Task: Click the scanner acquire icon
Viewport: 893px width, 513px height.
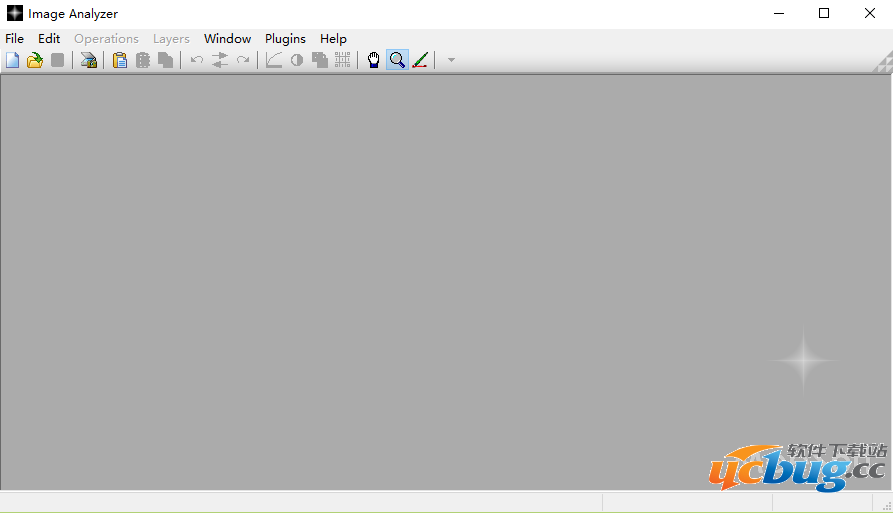Action: pos(89,60)
